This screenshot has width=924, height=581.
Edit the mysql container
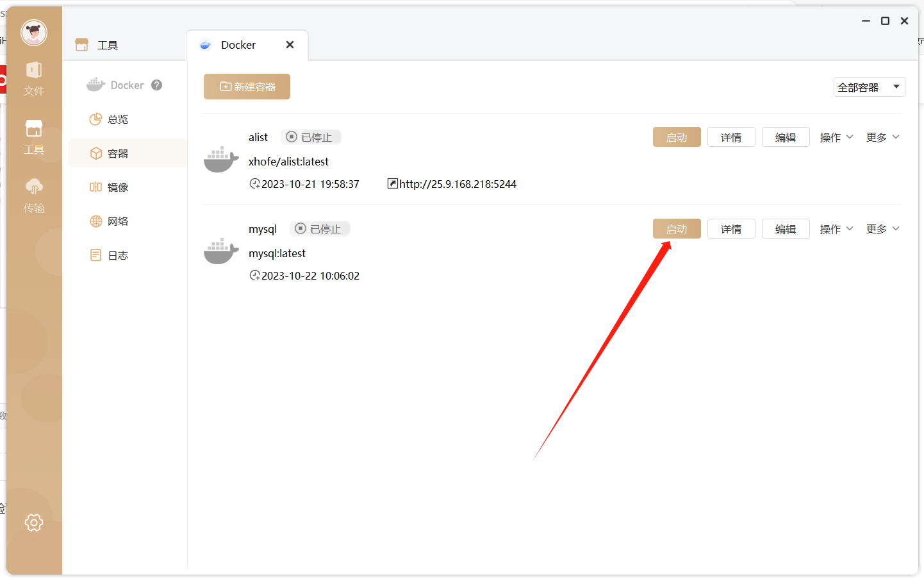click(786, 229)
